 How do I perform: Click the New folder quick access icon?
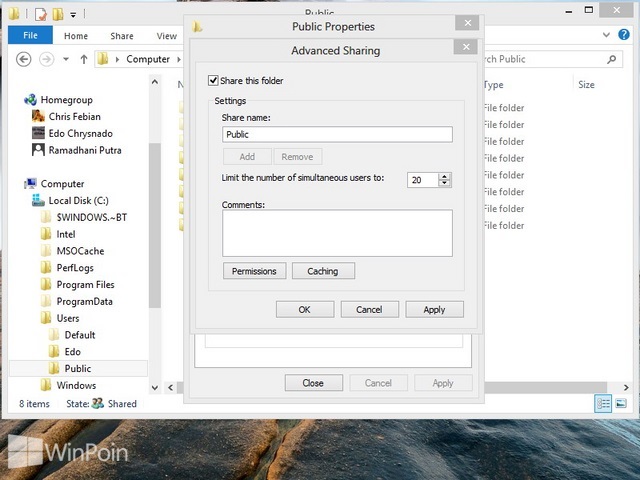tap(58, 14)
